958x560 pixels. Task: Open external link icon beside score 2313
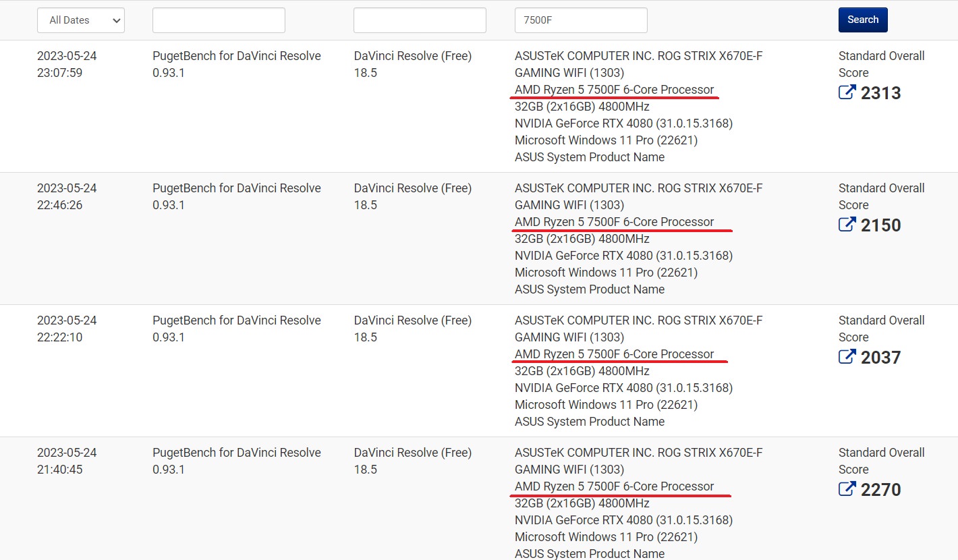847,92
